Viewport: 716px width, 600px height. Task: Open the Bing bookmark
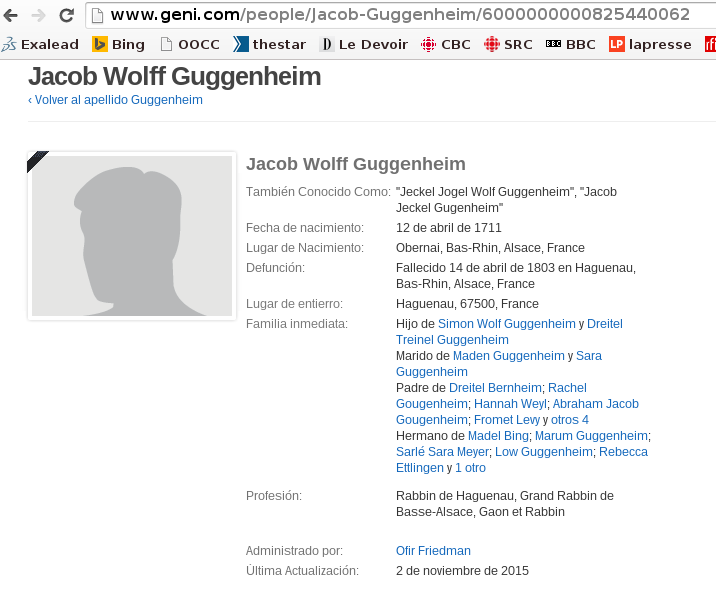[x=118, y=44]
